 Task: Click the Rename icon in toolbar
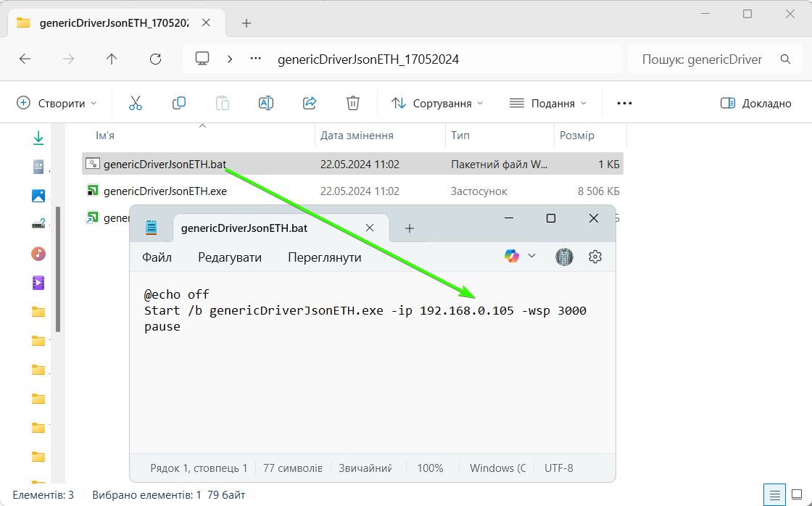[x=266, y=103]
